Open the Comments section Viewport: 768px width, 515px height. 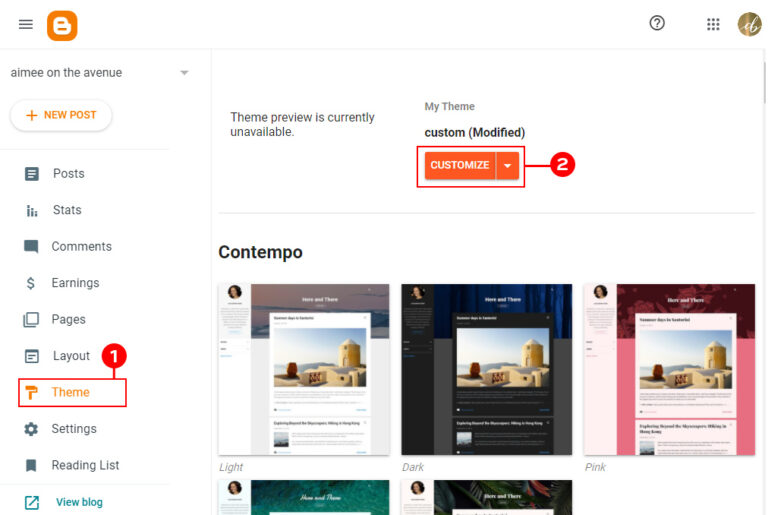click(x=81, y=246)
